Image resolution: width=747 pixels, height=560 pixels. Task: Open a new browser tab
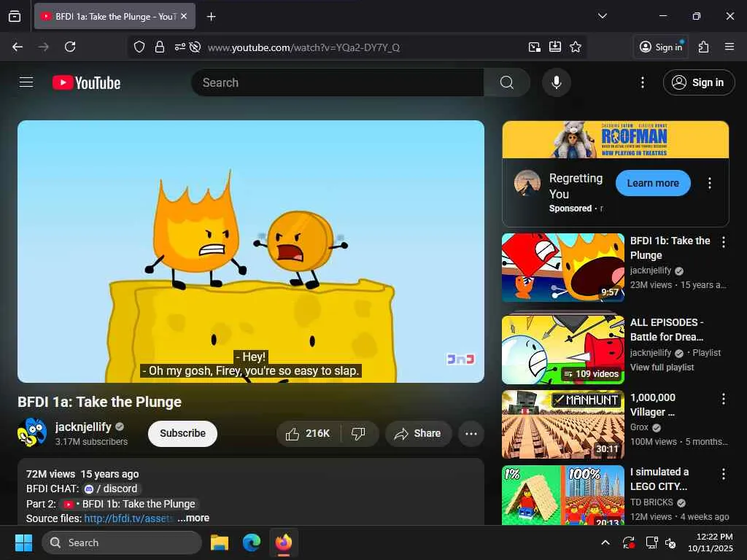click(211, 17)
